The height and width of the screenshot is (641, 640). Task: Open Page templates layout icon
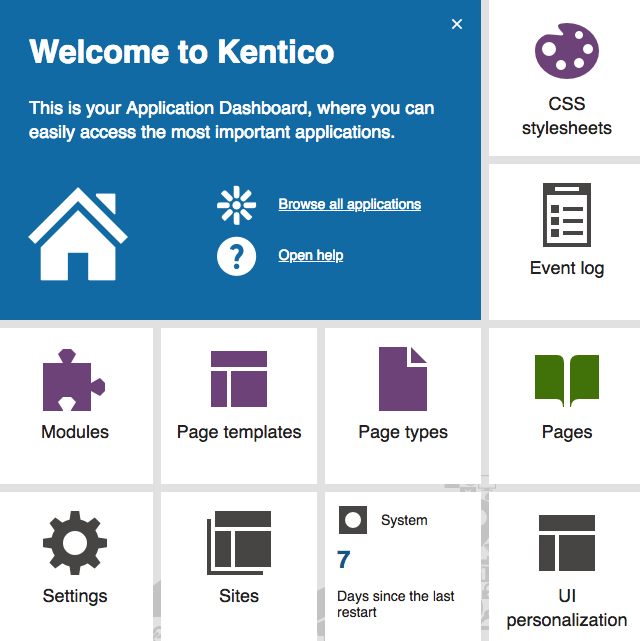pyautogui.click(x=239, y=379)
